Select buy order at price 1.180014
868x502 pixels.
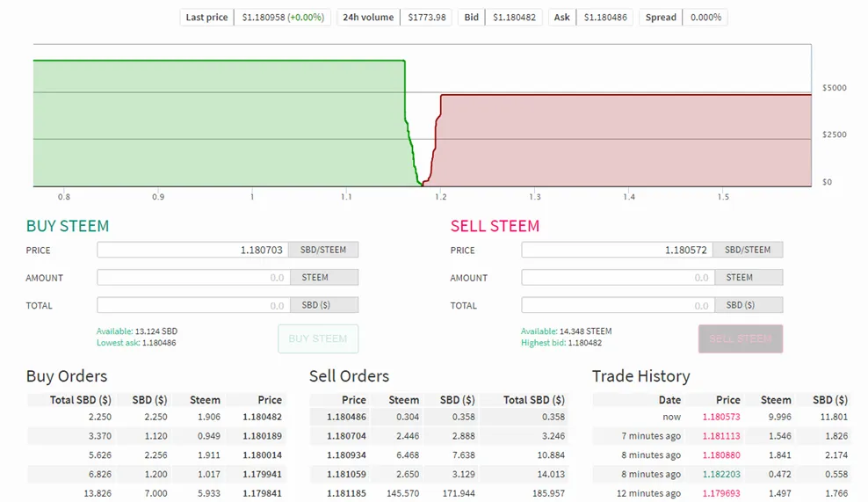[x=156, y=455]
